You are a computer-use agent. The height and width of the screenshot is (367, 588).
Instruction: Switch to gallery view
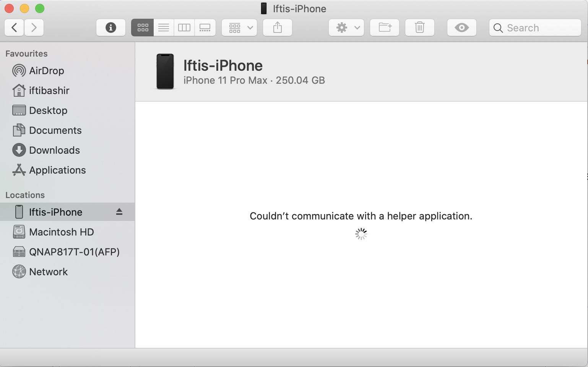pyautogui.click(x=205, y=27)
